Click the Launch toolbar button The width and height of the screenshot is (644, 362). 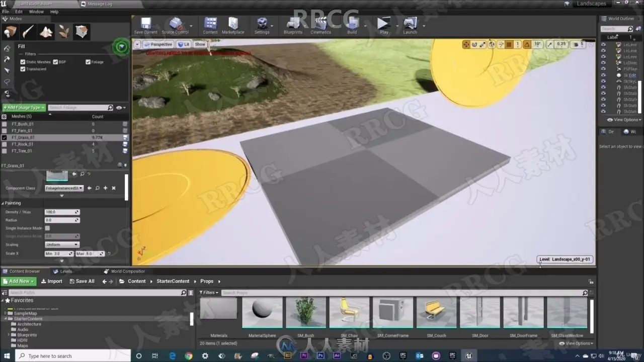click(410, 26)
